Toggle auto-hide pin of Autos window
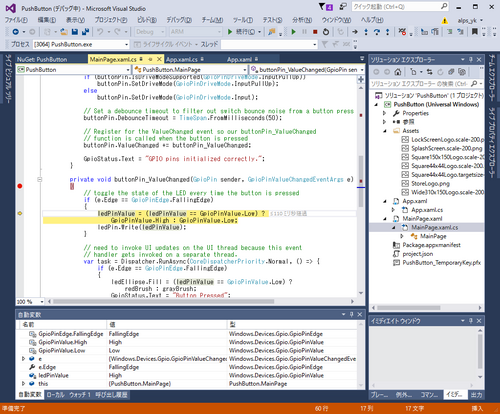Viewport: 500px width, 414px height. [351, 314]
